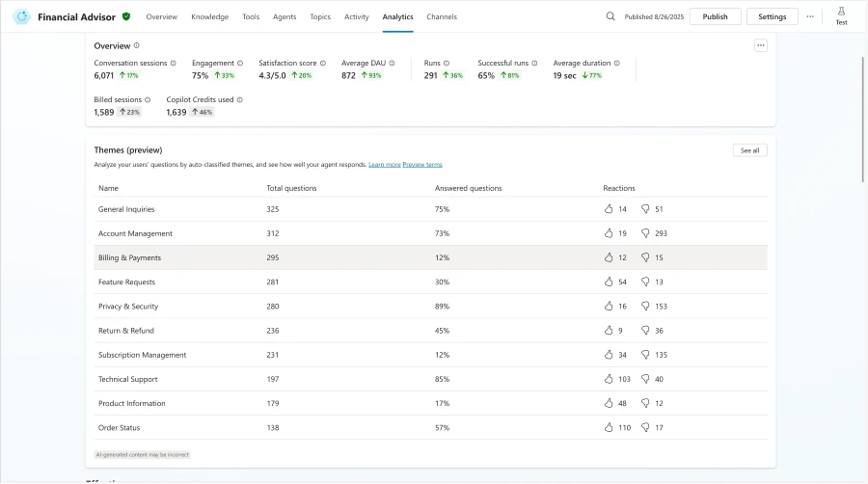Click the Financial Advisor agent logo icon

[21, 16]
